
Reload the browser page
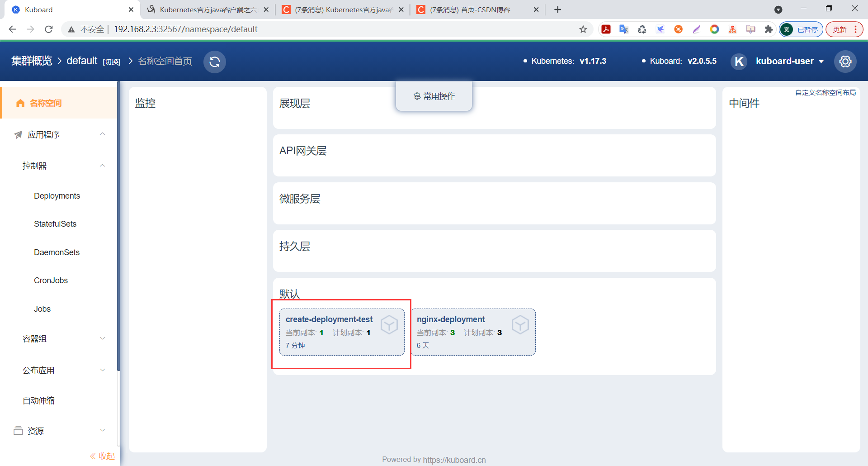[x=49, y=29]
